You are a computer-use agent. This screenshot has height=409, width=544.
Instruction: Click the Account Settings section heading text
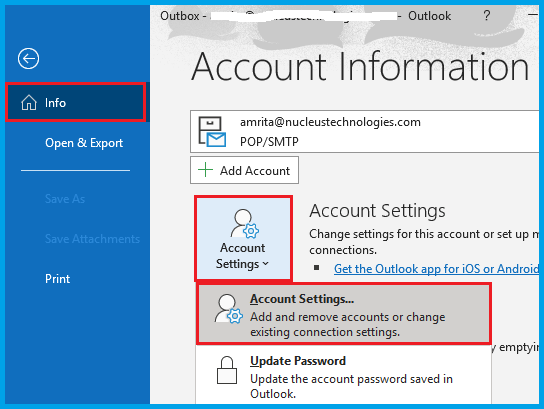coord(377,211)
